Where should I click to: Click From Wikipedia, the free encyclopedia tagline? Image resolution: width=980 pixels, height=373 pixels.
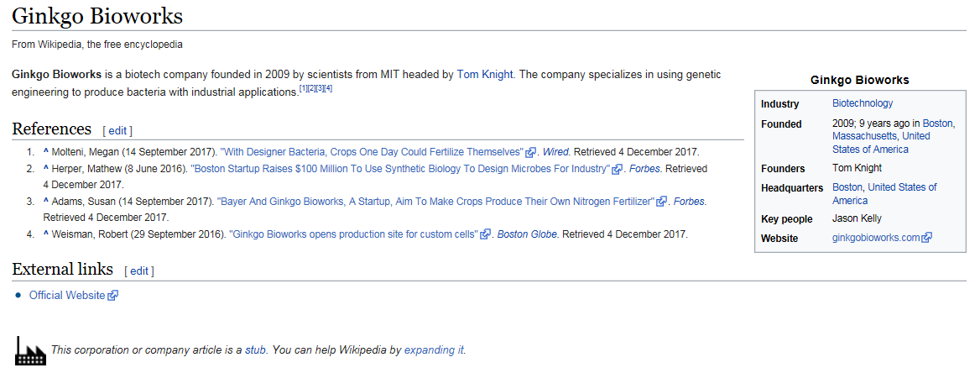point(97,45)
